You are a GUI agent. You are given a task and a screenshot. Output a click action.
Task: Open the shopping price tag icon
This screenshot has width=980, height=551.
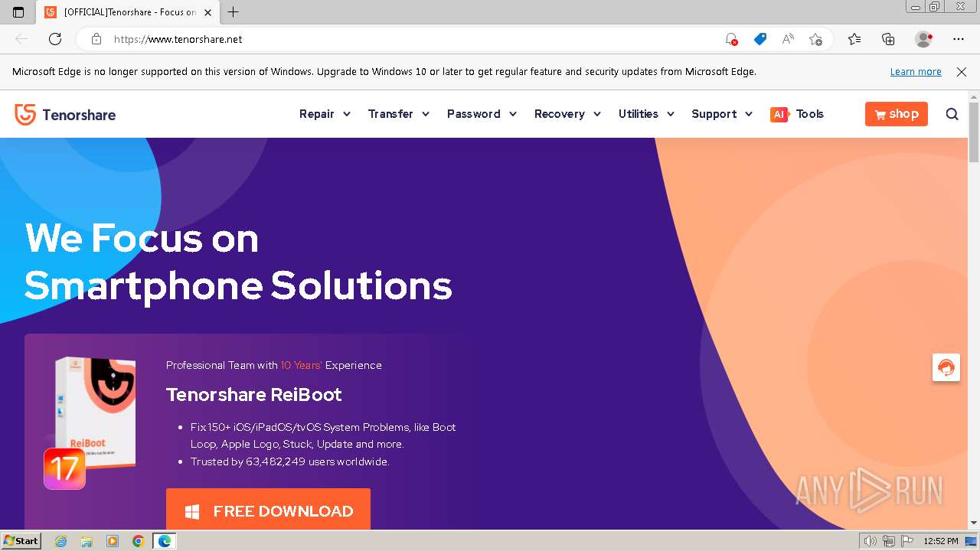point(759,39)
